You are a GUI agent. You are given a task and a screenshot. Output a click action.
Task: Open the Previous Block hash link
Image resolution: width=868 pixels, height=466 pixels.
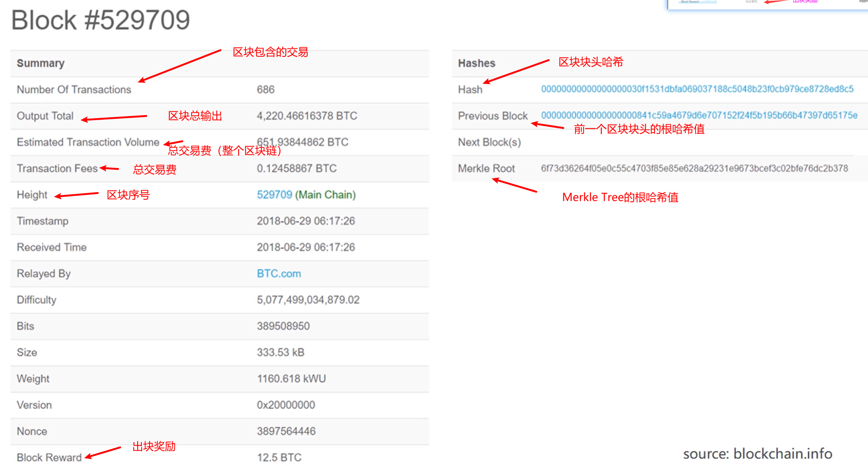coord(699,115)
